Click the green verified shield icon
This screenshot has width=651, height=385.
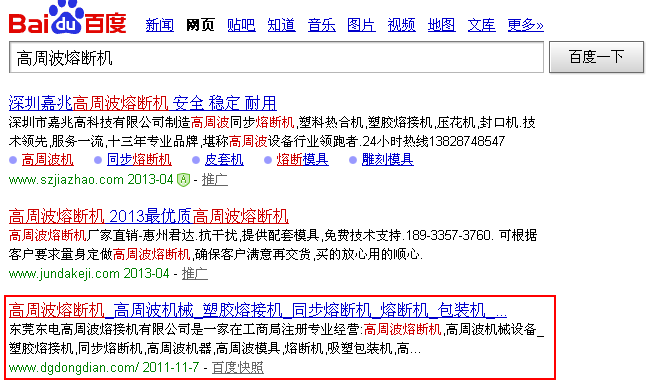[183, 180]
